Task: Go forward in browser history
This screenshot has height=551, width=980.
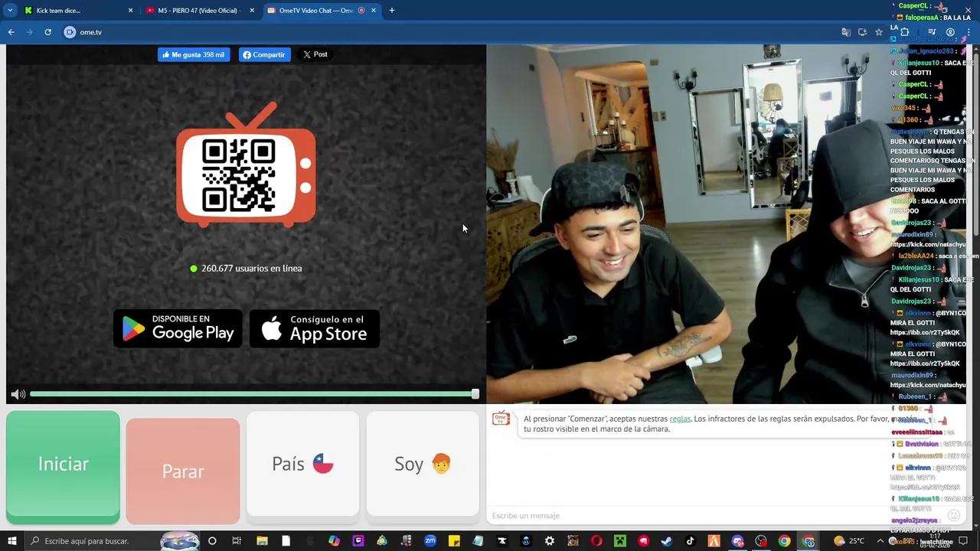Action: pyautogui.click(x=30, y=32)
